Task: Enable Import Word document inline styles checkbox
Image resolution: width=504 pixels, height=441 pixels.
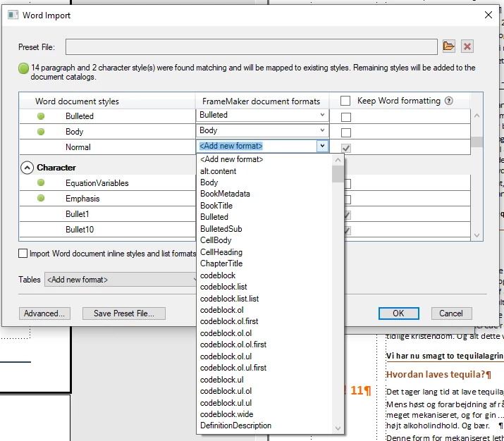Action: click(x=23, y=254)
